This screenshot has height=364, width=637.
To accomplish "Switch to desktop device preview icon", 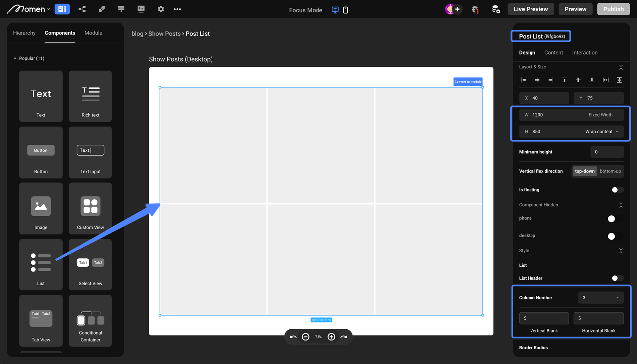I will (x=335, y=10).
